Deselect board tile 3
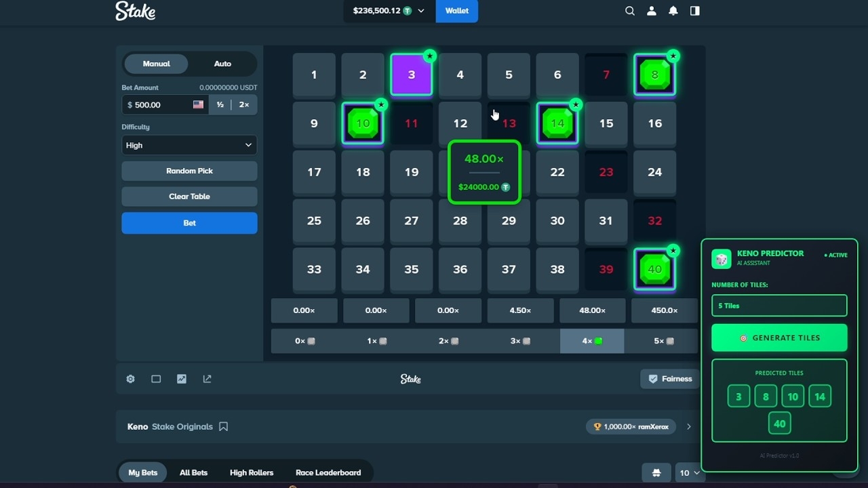Image resolution: width=868 pixels, height=488 pixels. [412, 75]
